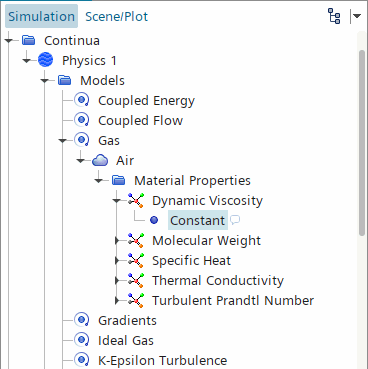Select the K-Epsilon Turbulence model

tap(162, 360)
